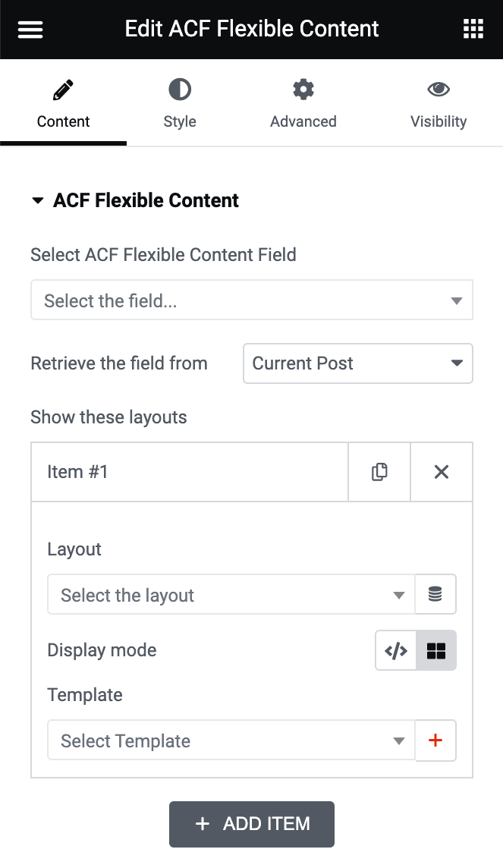
Task: Click the ADD ITEM button
Action: 251,824
